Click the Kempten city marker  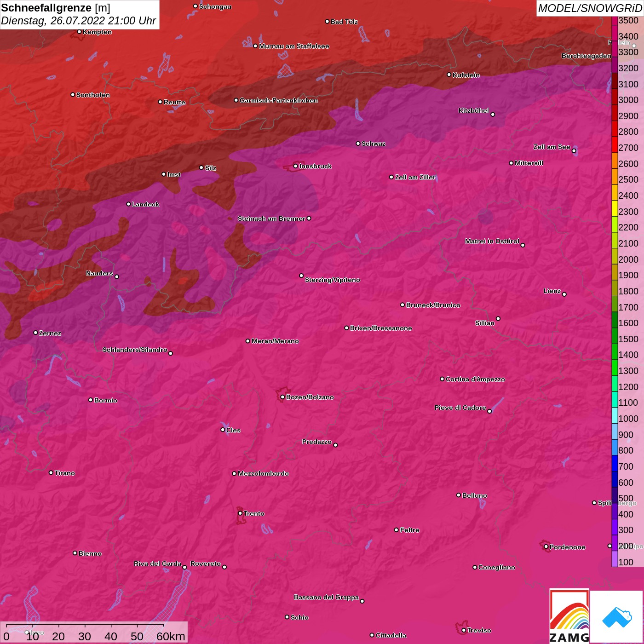click(x=79, y=32)
